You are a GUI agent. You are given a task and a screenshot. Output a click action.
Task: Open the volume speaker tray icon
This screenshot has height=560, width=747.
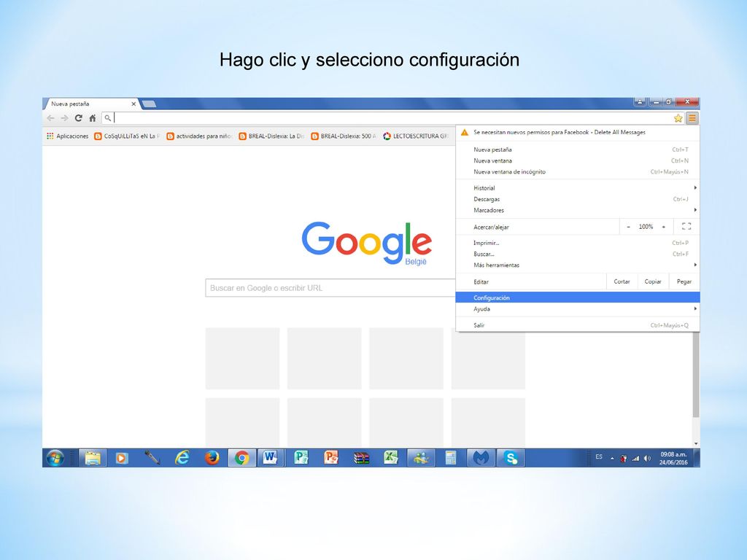(647, 459)
